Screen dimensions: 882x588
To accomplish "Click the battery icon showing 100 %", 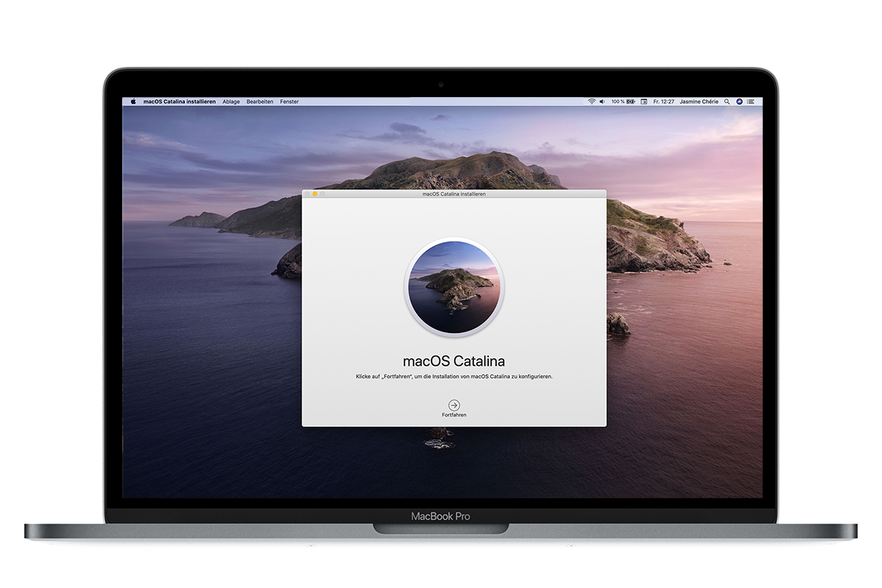I will click(x=625, y=101).
